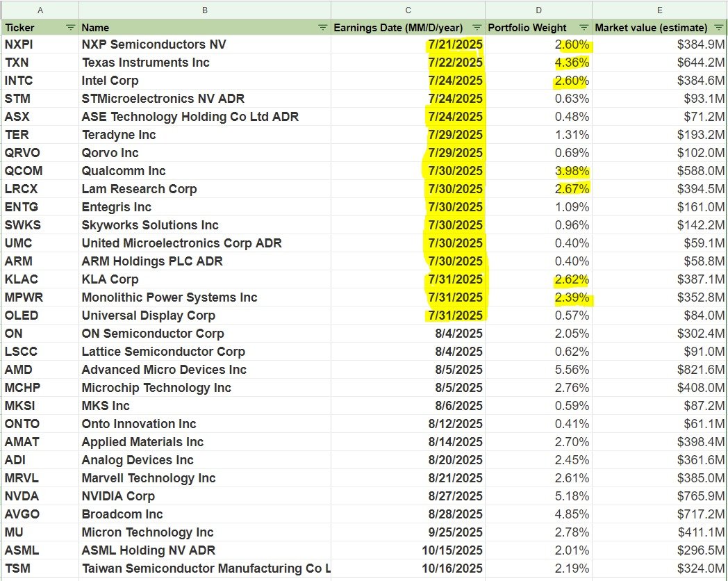Select the SWKS ticker cell
The height and width of the screenshot is (581, 728).
40,226
